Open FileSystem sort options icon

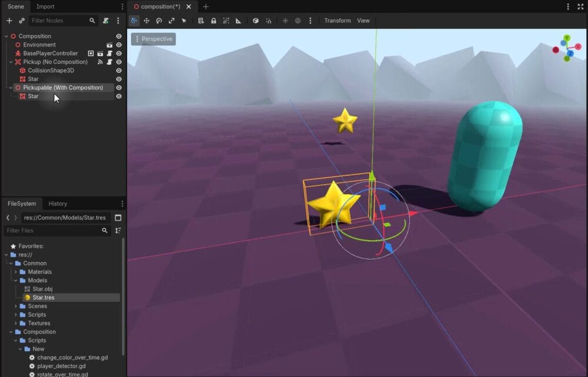[x=118, y=231]
